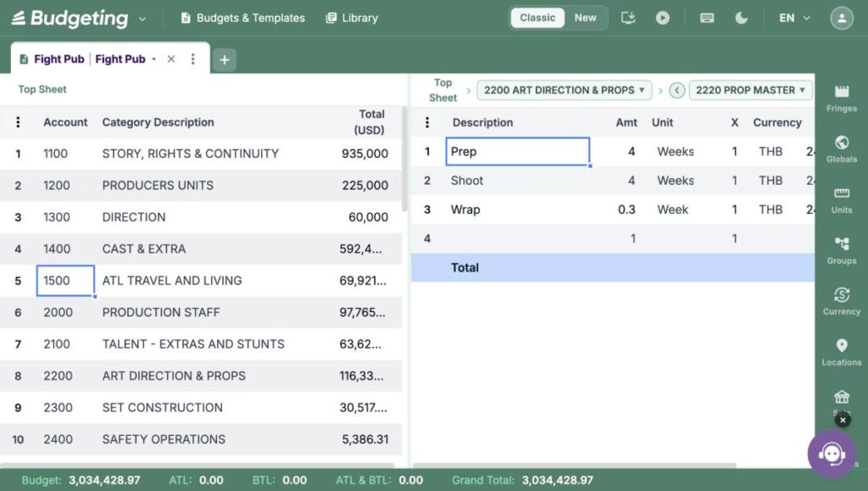
Task: Go to Top Sheet breadcrumb link
Action: [x=442, y=90]
